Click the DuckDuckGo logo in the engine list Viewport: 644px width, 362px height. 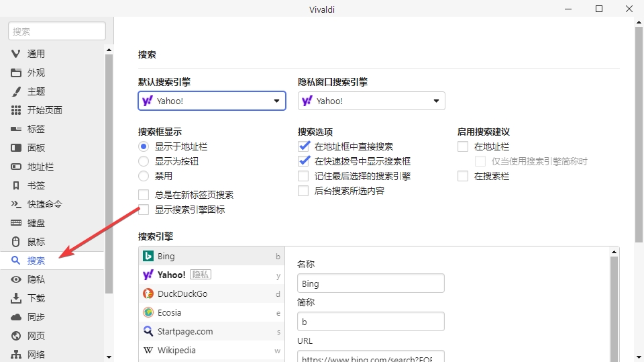click(148, 293)
